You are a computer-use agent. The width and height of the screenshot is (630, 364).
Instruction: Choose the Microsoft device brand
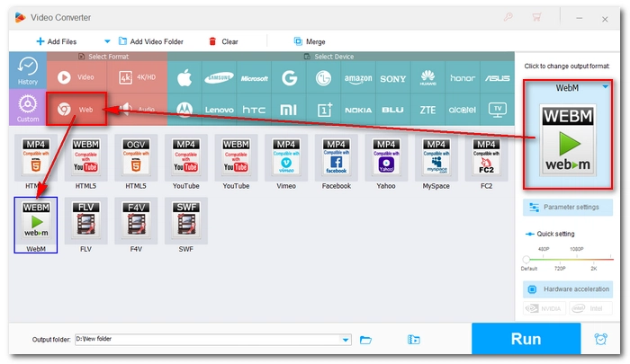(x=254, y=78)
